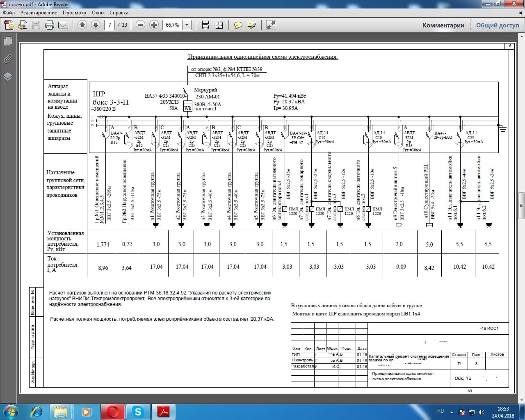Click the Print document icon

[x=50, y=25]
